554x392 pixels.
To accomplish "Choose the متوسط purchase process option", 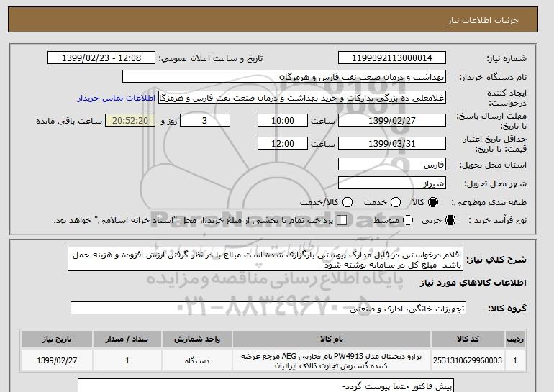I will point(408,220).
